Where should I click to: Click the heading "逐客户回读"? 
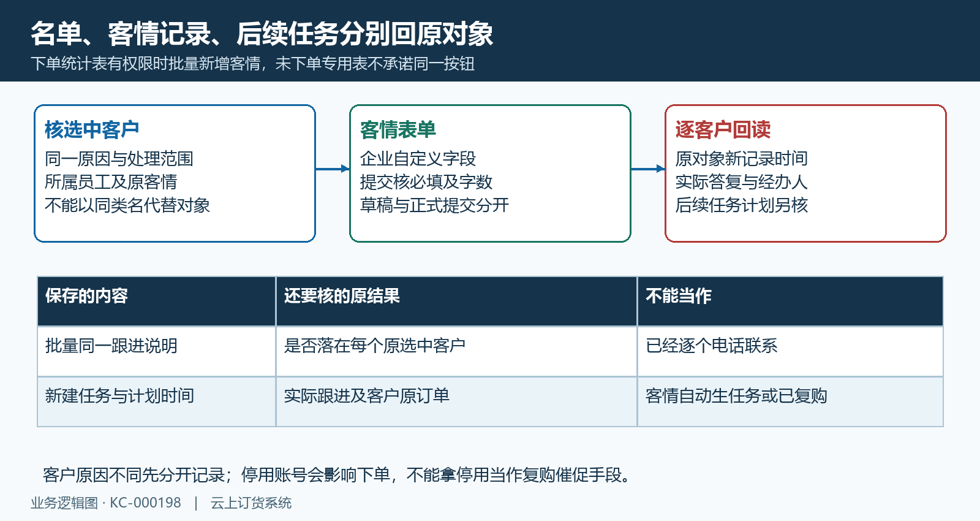tap(723, 129)
